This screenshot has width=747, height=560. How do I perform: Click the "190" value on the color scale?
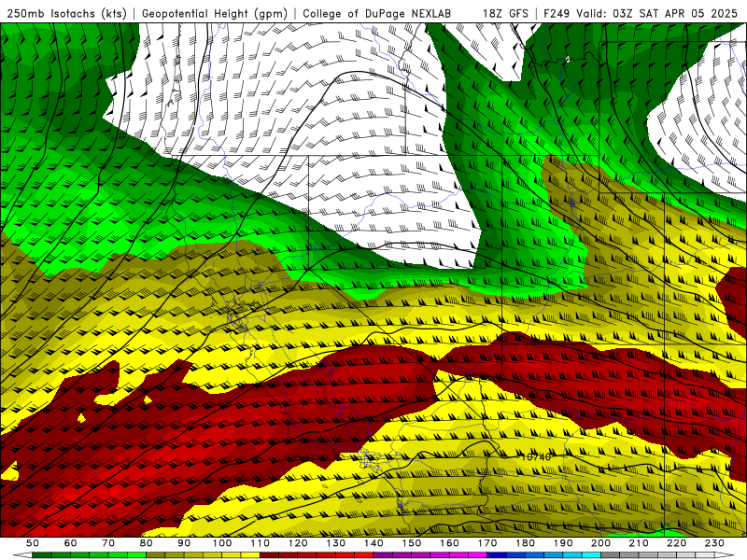(563, 543)
